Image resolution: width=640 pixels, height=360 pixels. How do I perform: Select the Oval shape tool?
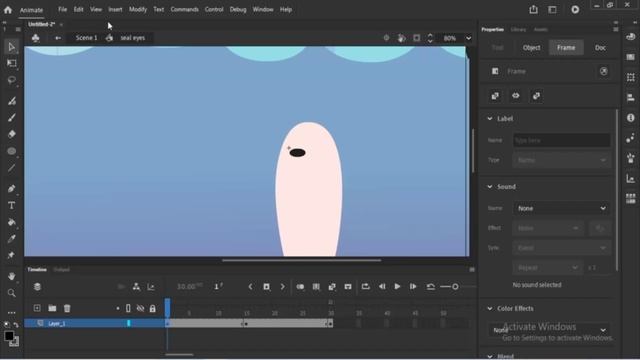[x=11, y=151]
